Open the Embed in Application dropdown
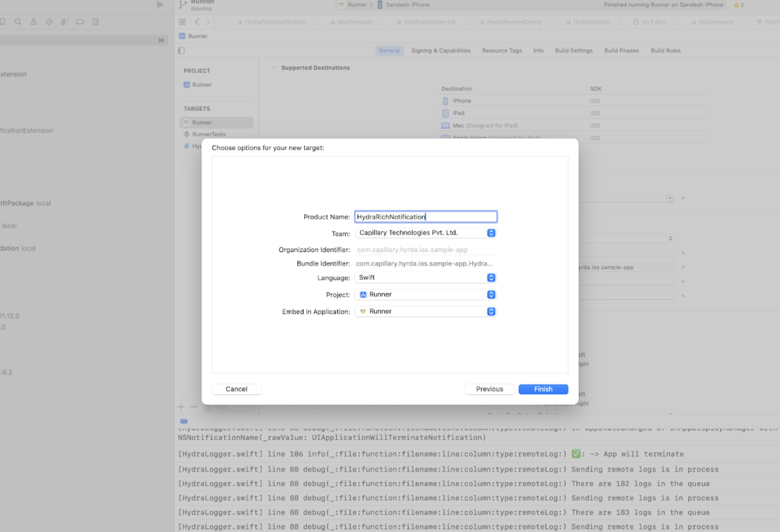Image resolution: width=780 pixels, height=532 pixels. coord(426,311)
